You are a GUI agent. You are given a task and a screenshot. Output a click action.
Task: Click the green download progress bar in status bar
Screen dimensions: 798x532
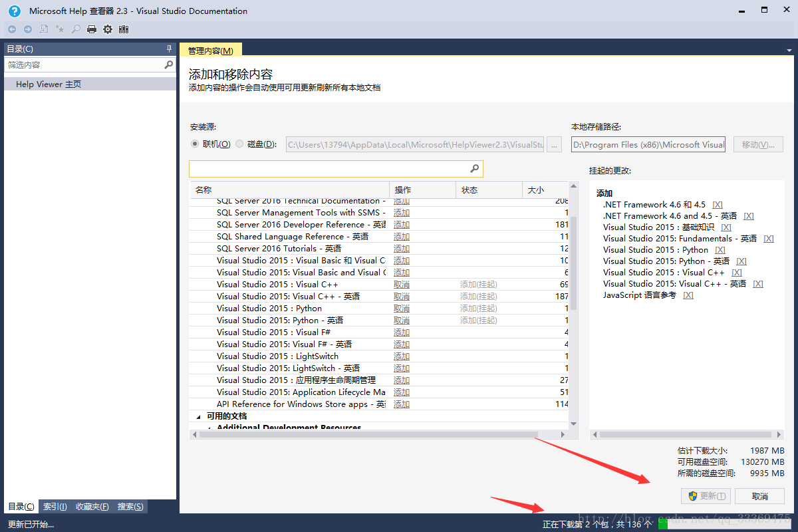(663, 524)
